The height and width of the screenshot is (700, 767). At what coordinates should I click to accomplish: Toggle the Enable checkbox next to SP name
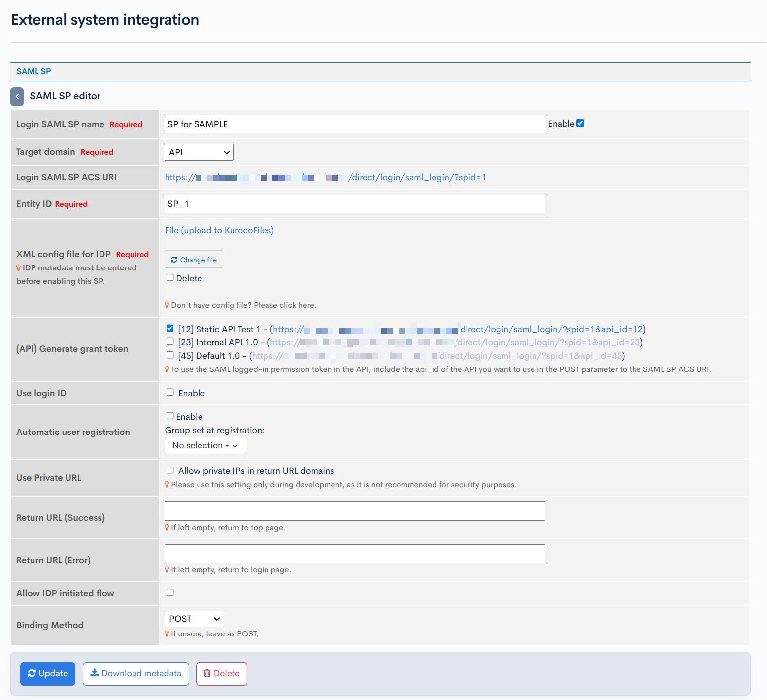[x=580, y=123]
